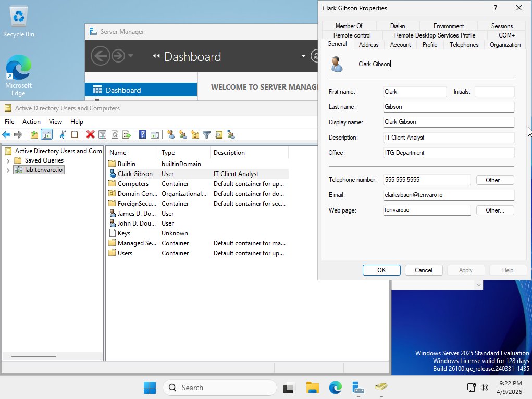Switch to the Organization tab
The image size is (532, 399).
tap(505, 45)
